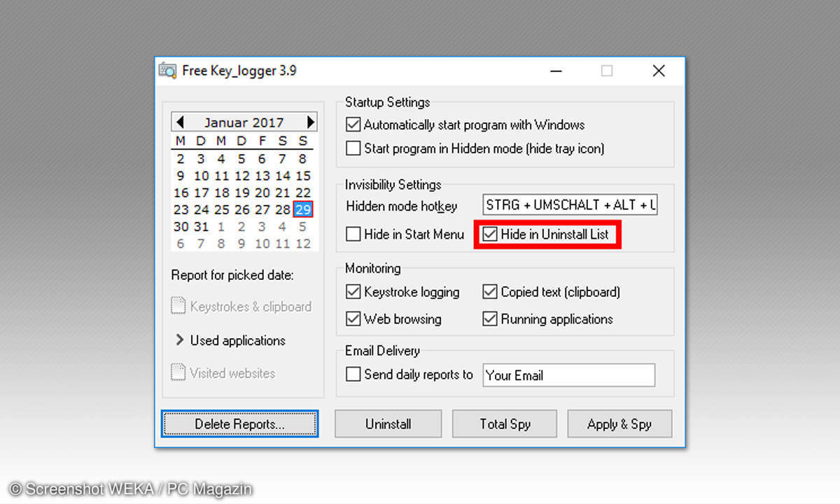
Task: Click the Hidden mode hotkey field
Action: click(x=570, y=205)
